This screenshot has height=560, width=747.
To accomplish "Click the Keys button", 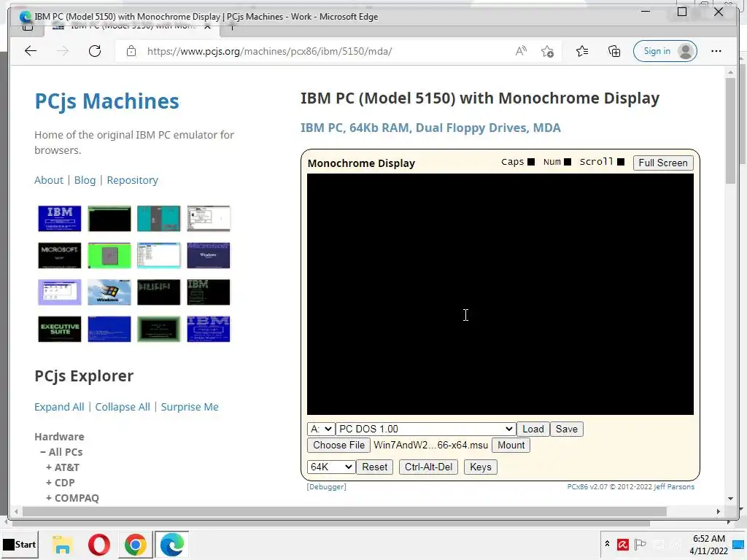I will [x=480, y=467].
